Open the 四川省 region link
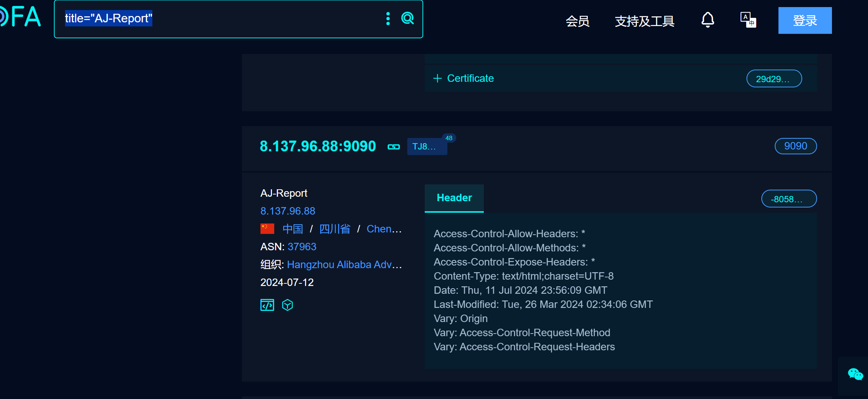Image resolution: width=868 pixels, height=399 pixels. (334, 229)
